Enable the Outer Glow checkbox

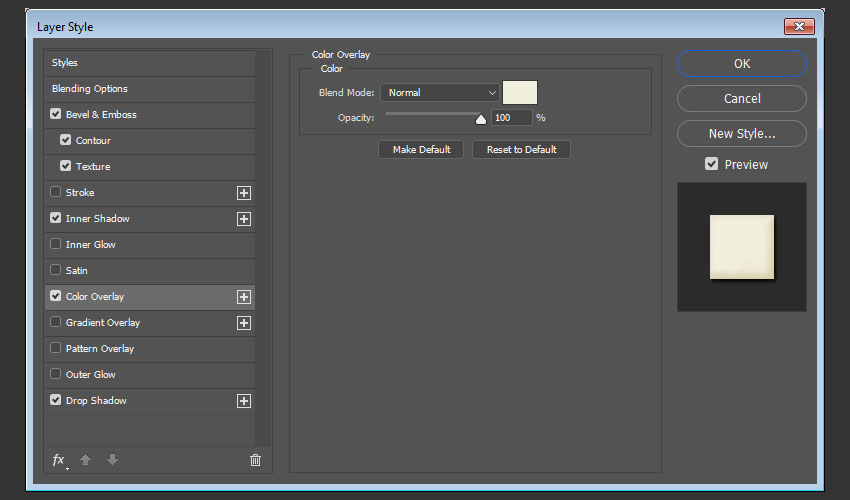coord(56,375)
